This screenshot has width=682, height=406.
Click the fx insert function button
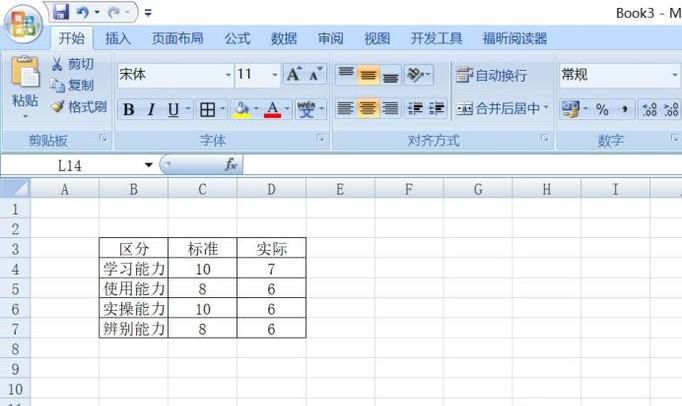[230, 164]
